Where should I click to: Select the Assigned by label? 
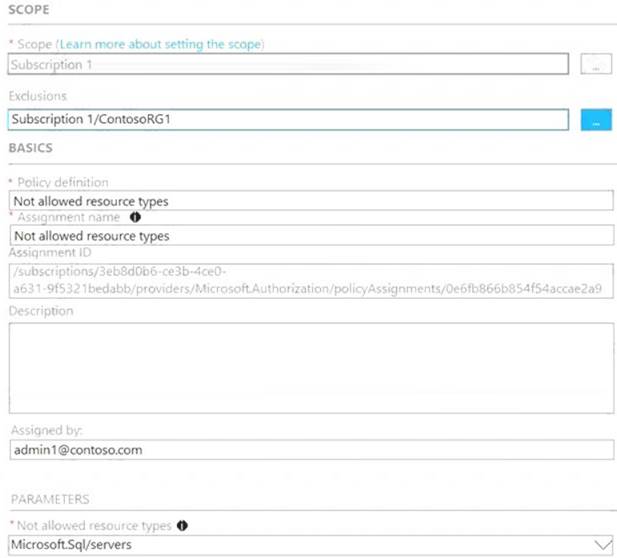(x=46, y=430)
